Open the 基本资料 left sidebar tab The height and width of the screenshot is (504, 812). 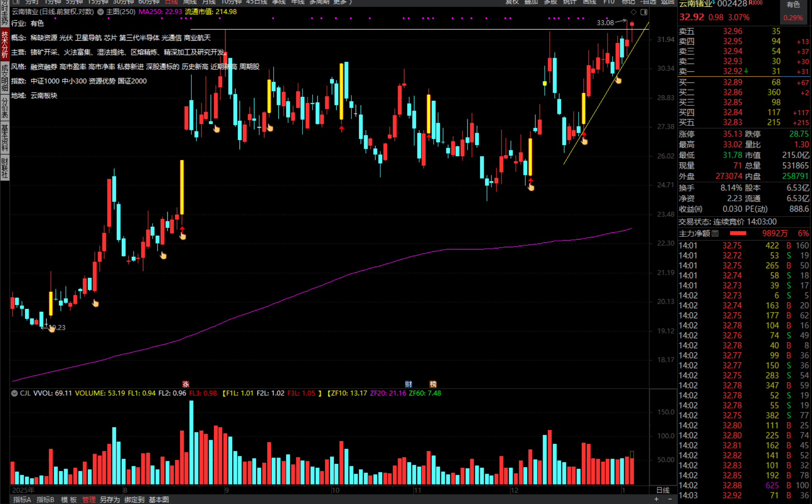[4, 138]
